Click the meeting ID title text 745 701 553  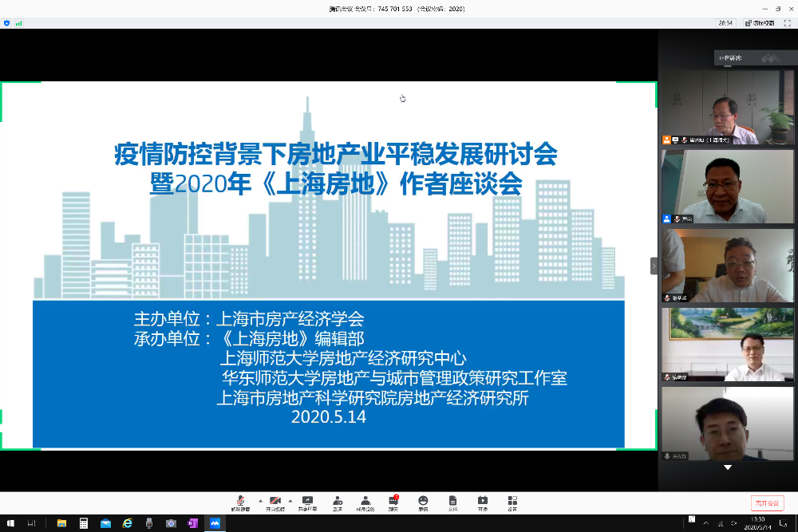coord(395,9)
